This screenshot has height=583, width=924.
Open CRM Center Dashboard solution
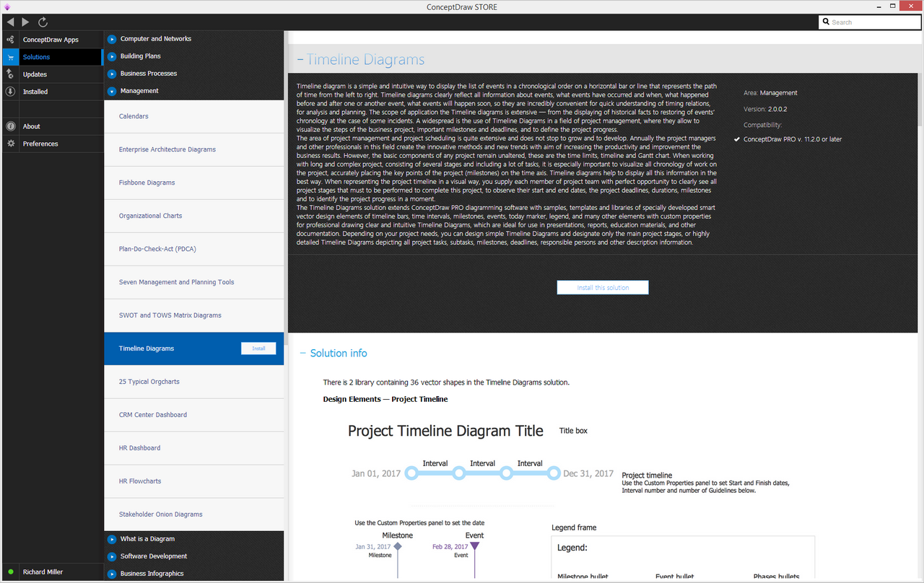194,415
